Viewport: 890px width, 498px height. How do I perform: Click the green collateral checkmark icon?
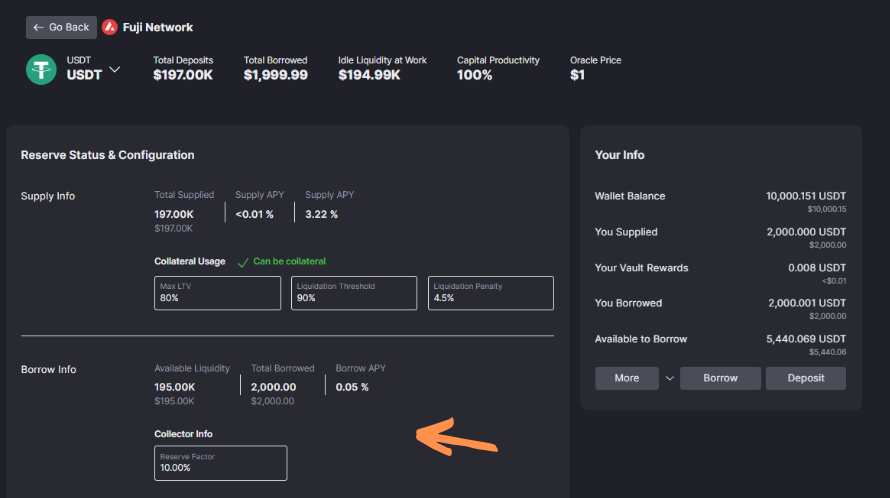(x=243, y=262)
